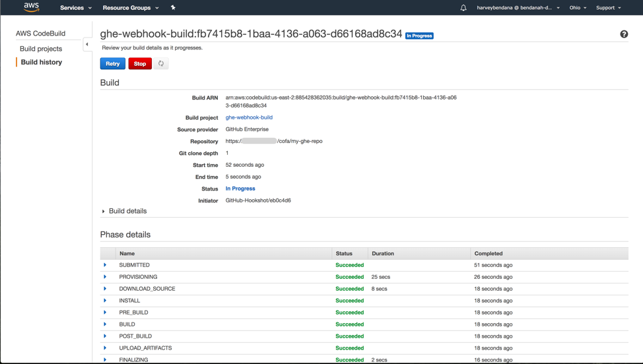This screenshot has height=364, width=643.
Task: Click the DOWNLOAD_SOURCE '8 secs' duration
Action: (x=380, y=289)
